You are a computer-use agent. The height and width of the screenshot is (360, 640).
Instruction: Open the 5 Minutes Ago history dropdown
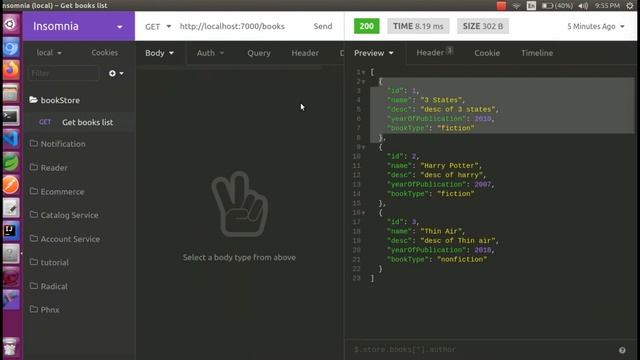[x=596, y=27]
